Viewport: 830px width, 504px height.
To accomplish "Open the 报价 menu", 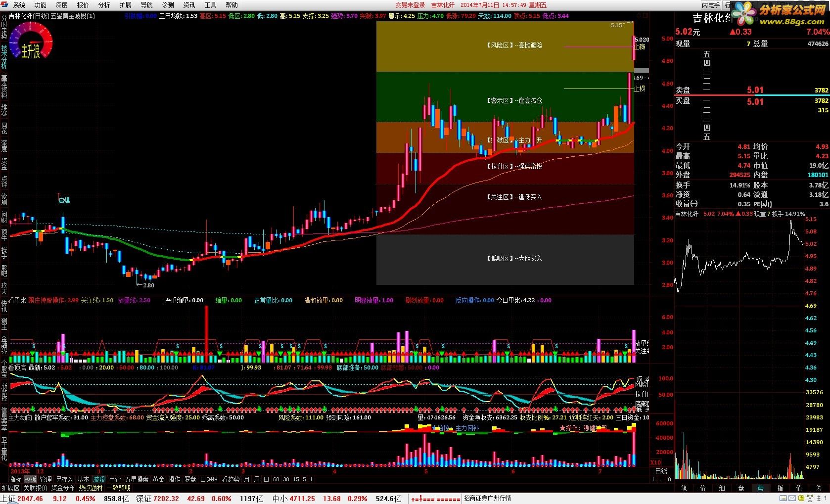I will click(83, 5).
